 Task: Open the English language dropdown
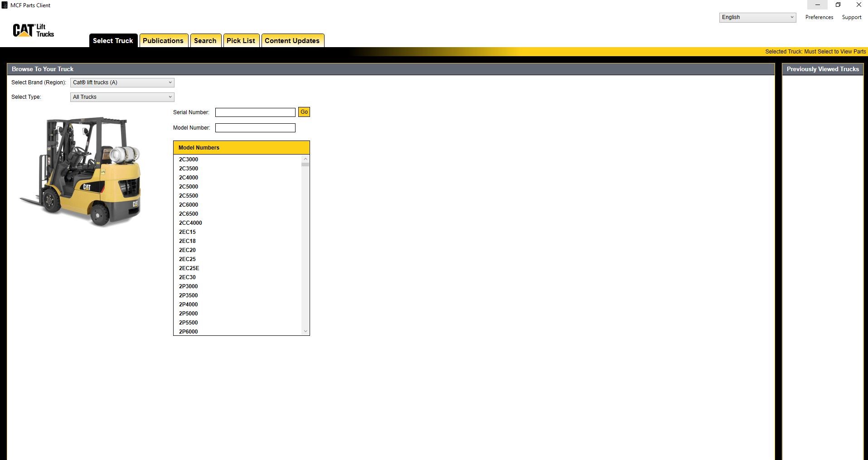pyautogui.click(x=757, y=17)
